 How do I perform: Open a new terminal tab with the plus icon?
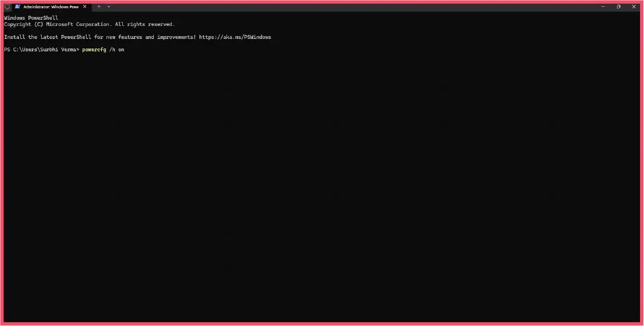pos(99,6)
